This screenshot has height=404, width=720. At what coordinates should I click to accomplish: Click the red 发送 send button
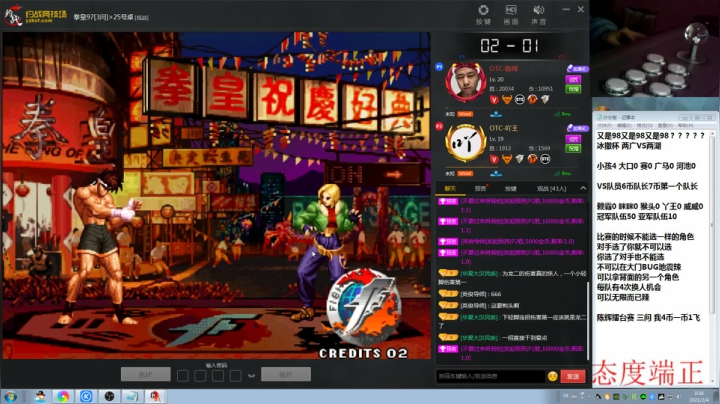click(573, 376)
